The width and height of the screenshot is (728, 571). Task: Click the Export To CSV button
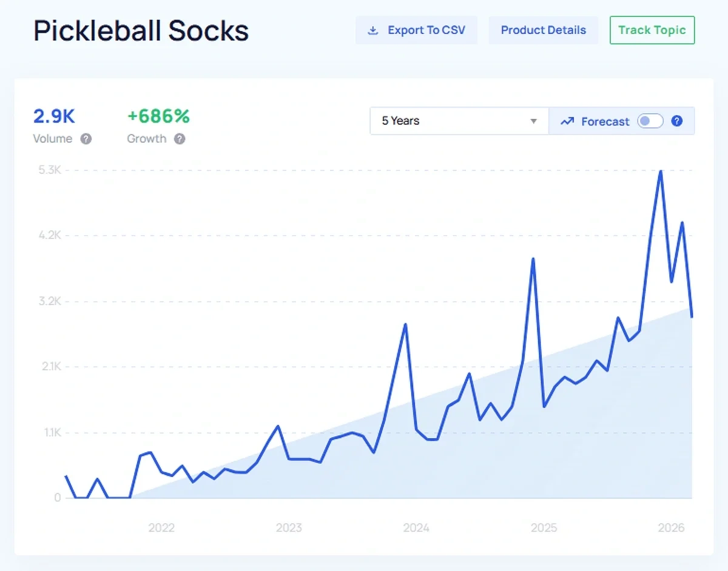(x=416, y=30)
